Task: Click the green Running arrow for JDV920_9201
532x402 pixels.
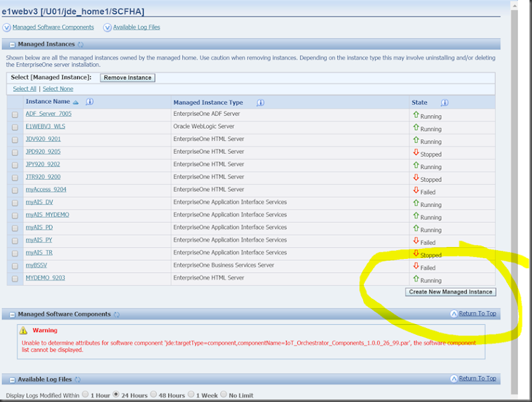Action: (x=416, y=140)
